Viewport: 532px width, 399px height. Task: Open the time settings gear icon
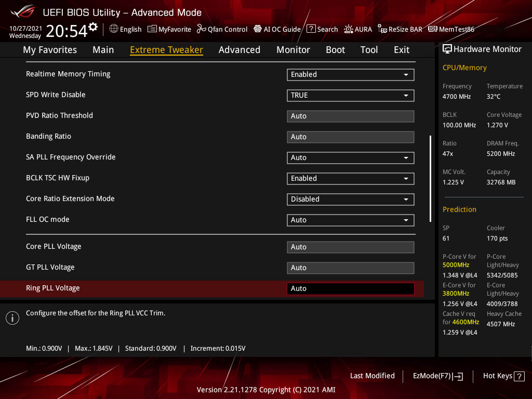(x=93, y=27)
